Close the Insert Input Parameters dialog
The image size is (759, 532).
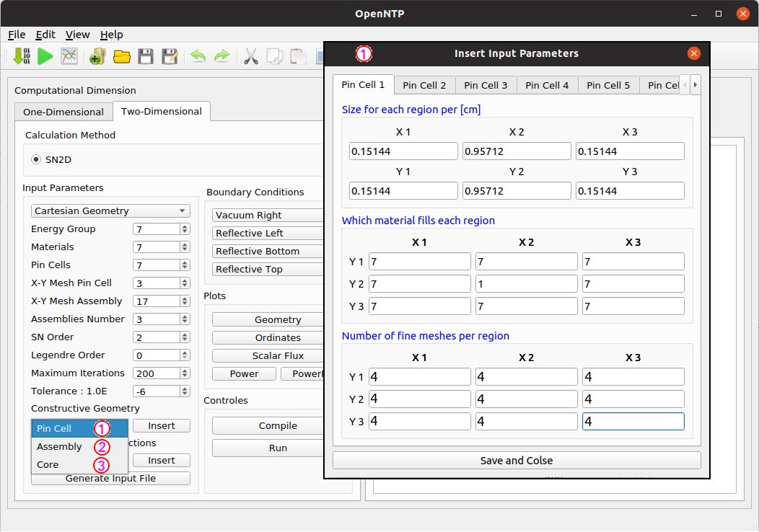693,53
